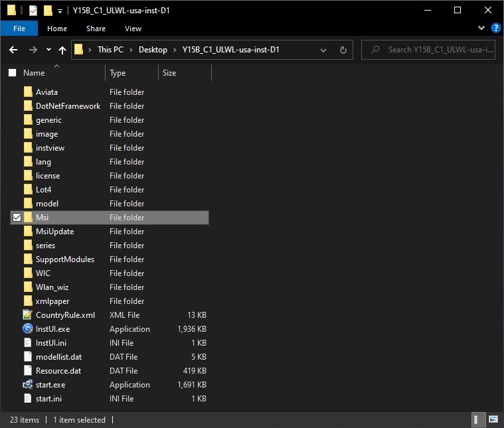Go back to previous folder
Image resolution: width=504 pixels, height=428 pixels.
[13, 50]
